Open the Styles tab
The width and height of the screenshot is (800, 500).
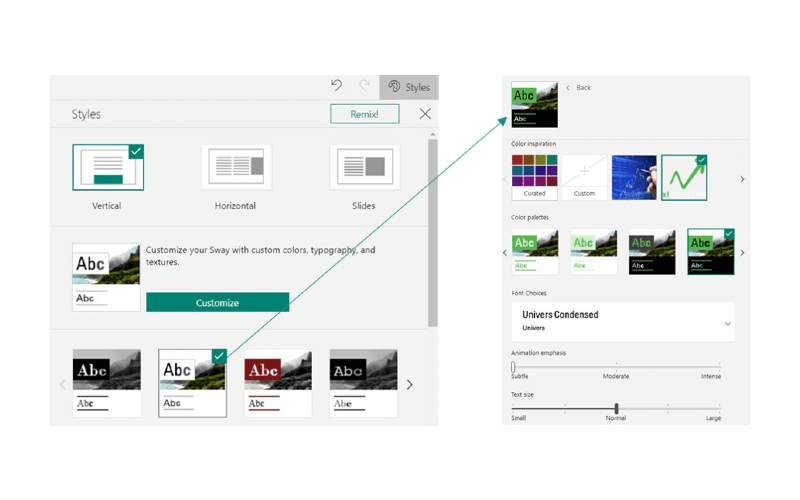409,87
